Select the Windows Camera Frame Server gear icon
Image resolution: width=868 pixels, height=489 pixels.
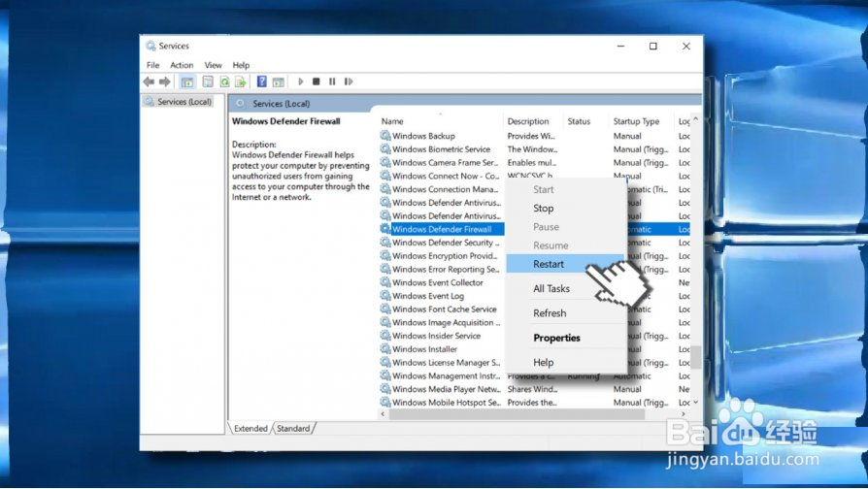tap(385, 162)
